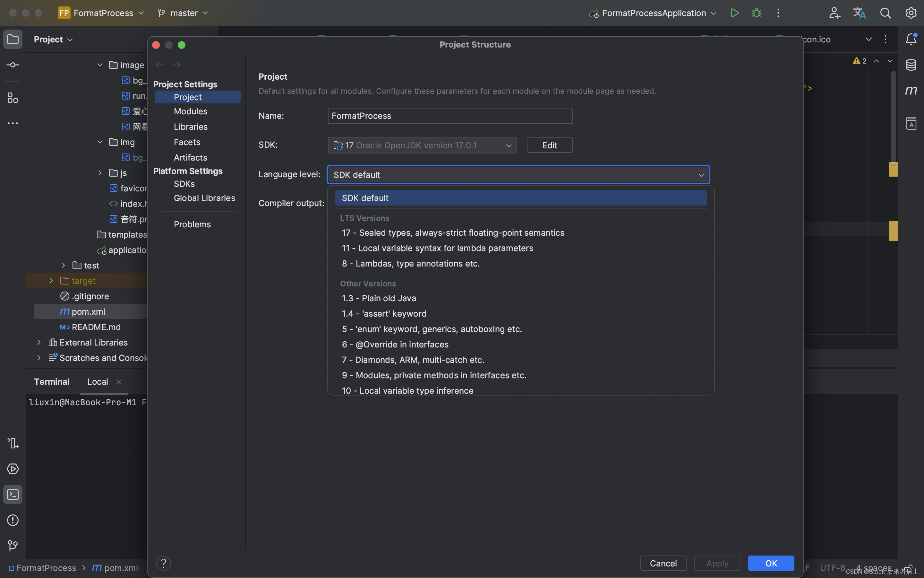Viewport: 924px width, 578px height.
Task: Choose language level 1.3 Plain old Java
Action: tap(521, 298)
